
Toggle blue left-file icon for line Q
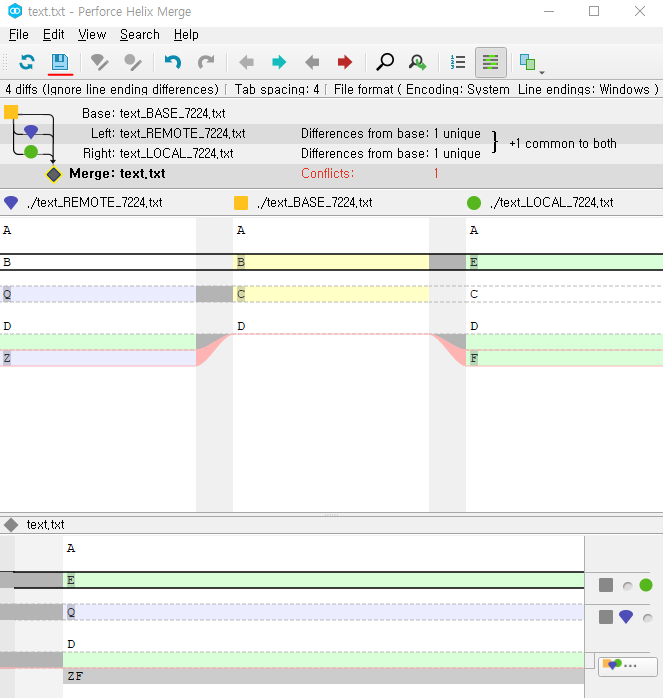[x=626, y=617]
